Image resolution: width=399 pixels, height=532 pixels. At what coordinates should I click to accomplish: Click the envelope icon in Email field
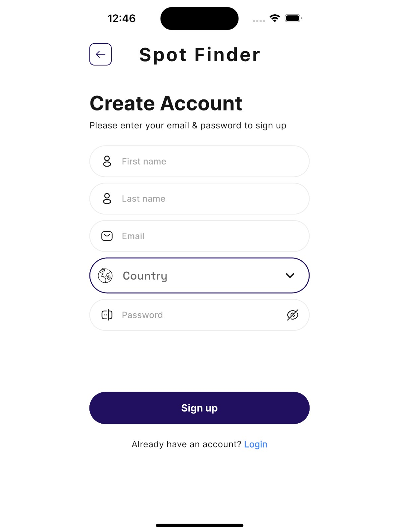(x=107, y=236)
